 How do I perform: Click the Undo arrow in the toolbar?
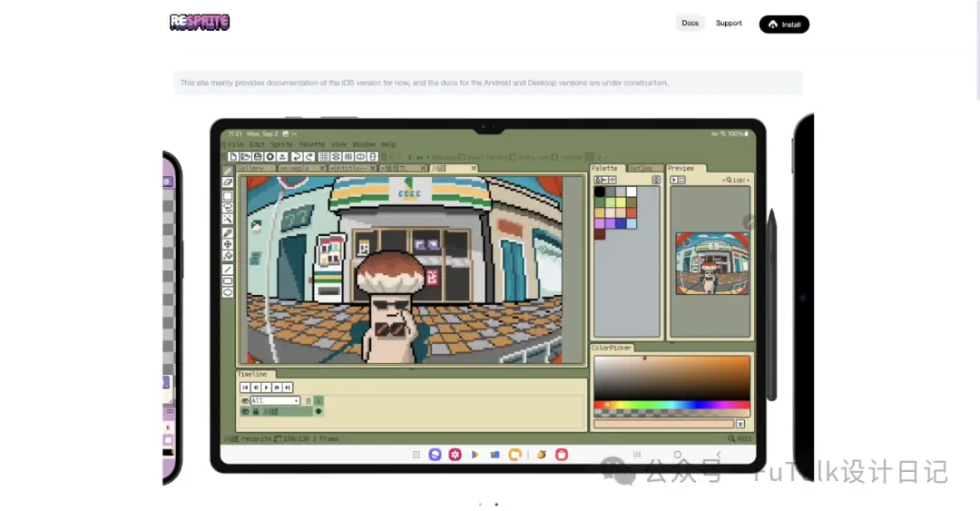pyautogui.click(x=297, y=156)
